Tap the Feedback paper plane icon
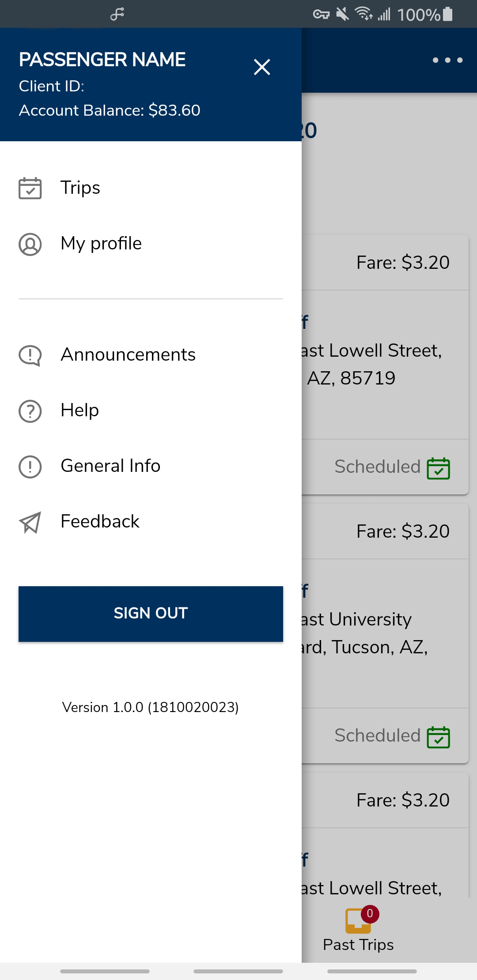Screen dimensions: 477x980 (30, 522)
